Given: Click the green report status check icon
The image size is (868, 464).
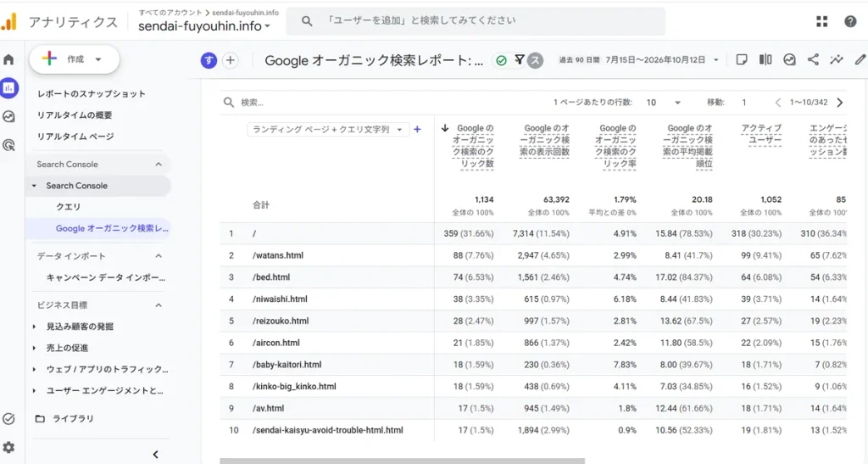Looking at the screenshot, I should [501, 60].
